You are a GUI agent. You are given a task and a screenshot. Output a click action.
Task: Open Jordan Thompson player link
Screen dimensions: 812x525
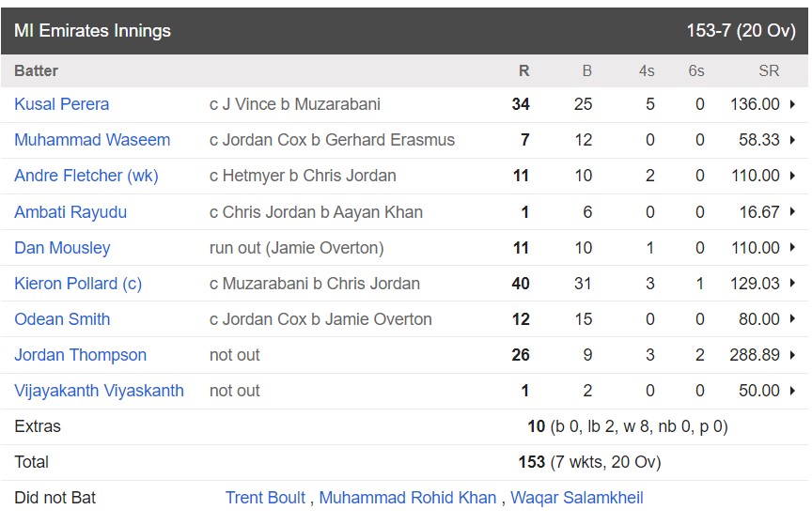tap(80, 355)
